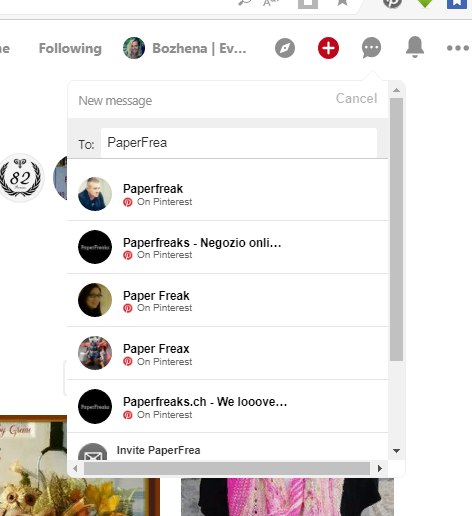Click the Paper Freak woman avatar
The height and width of the screenshot is (516, 472).
click(95, 300)
